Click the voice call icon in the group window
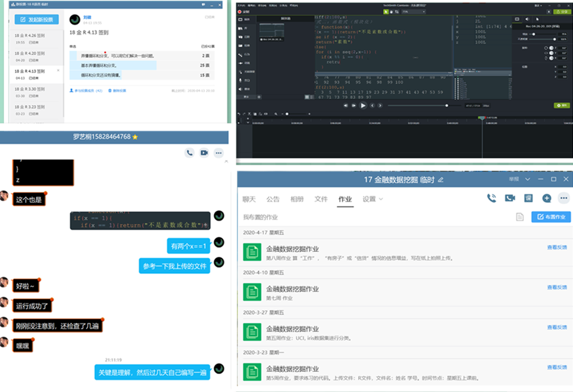The image size is (573, 392). 491,198
